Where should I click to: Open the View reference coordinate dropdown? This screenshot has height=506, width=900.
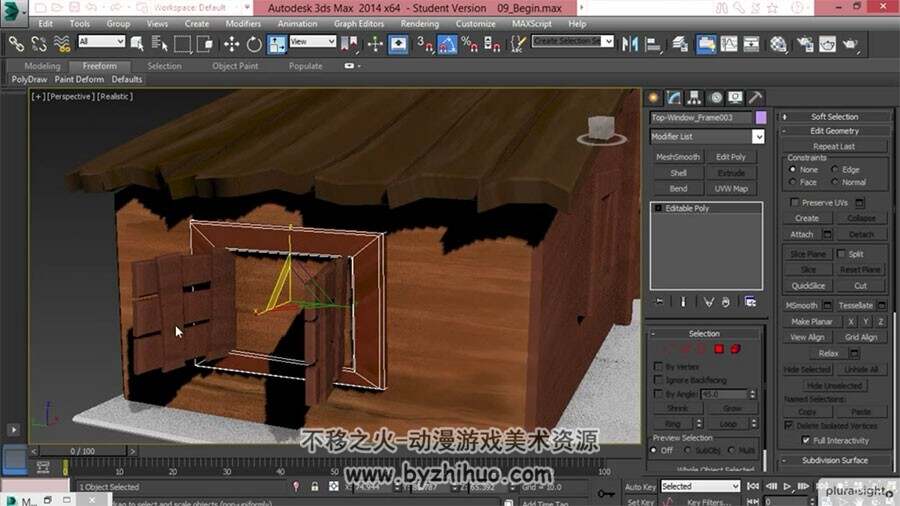tap(312, 41)
